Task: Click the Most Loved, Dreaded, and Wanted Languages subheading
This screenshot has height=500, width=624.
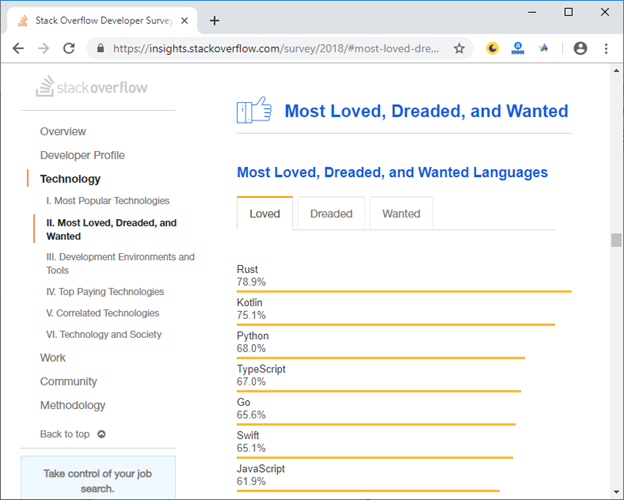Action: [392, 172]
